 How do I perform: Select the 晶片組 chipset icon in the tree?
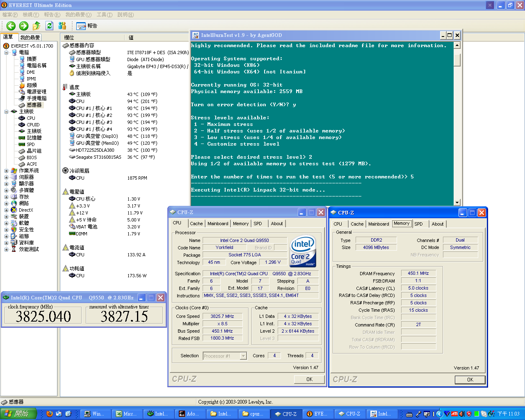22,151
